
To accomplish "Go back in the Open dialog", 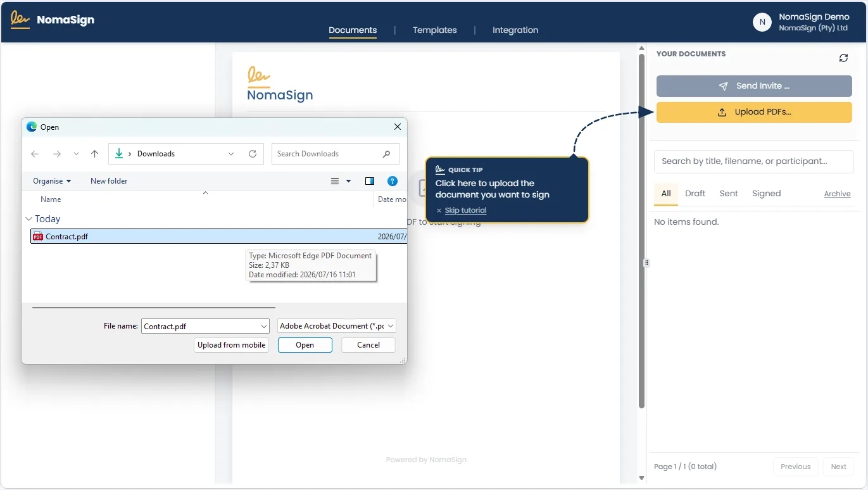I will coord(35,154).
